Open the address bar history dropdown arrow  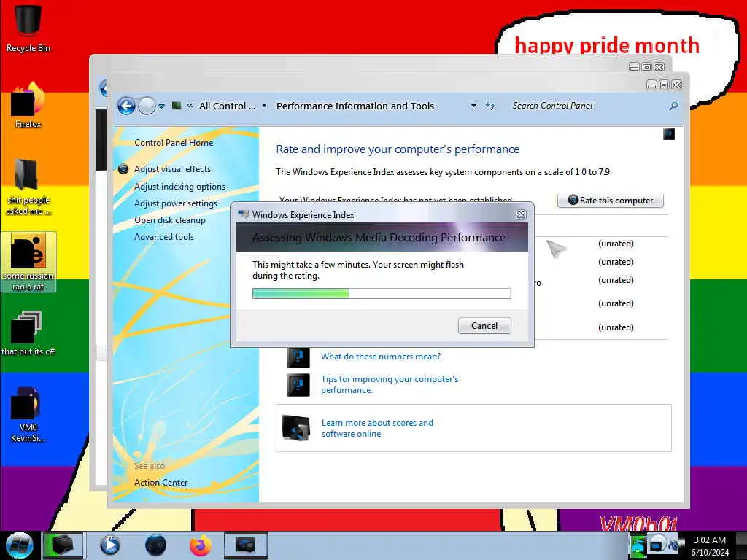pos(473,106)
